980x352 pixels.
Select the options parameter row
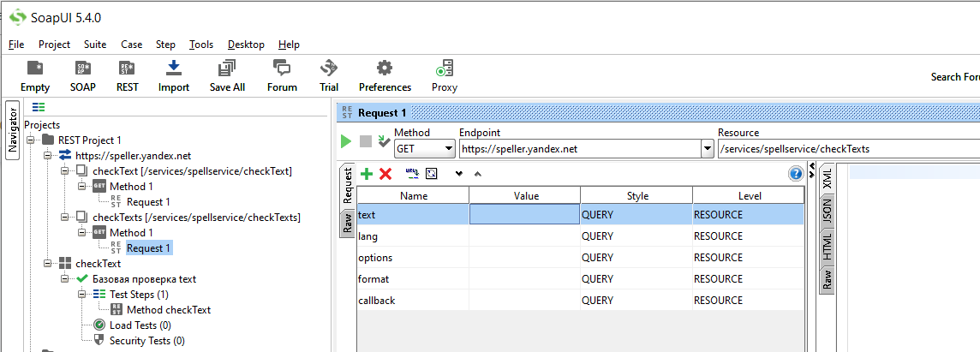[580, 258]
